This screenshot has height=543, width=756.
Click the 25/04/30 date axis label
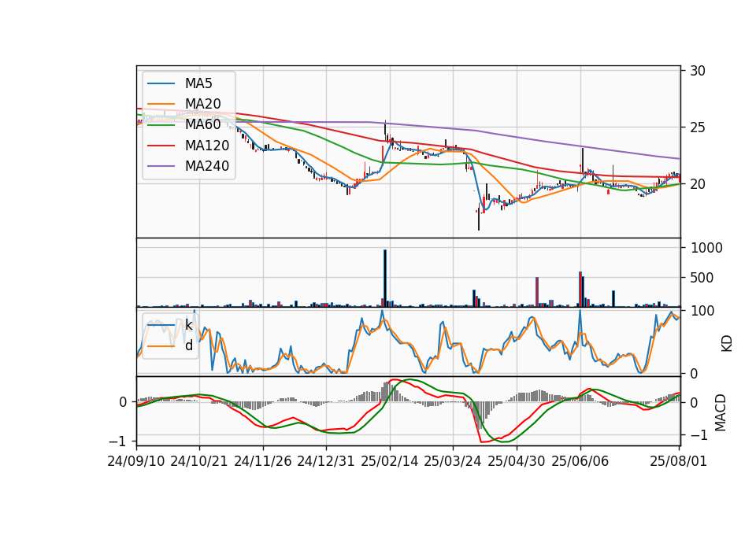click(517, 461)
